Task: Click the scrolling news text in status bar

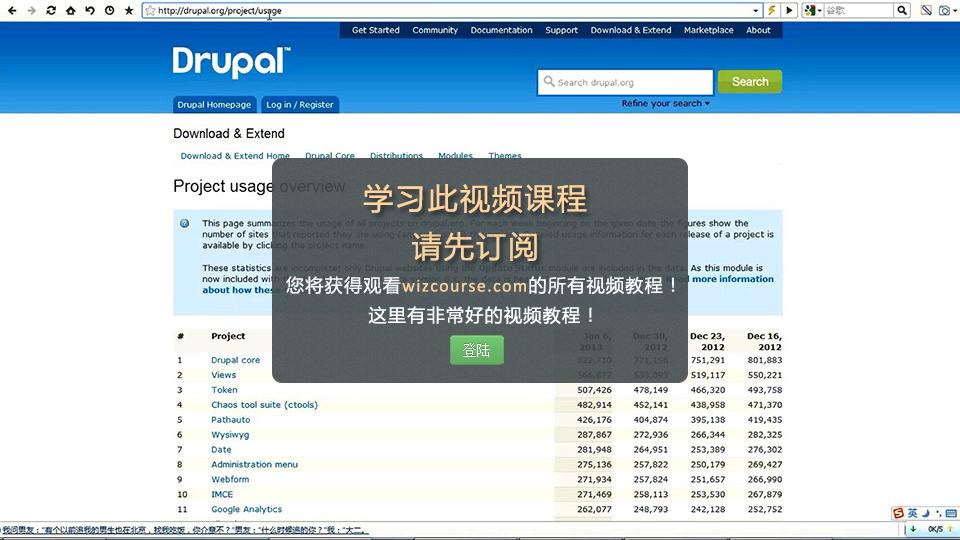Action: click(184, 530)
